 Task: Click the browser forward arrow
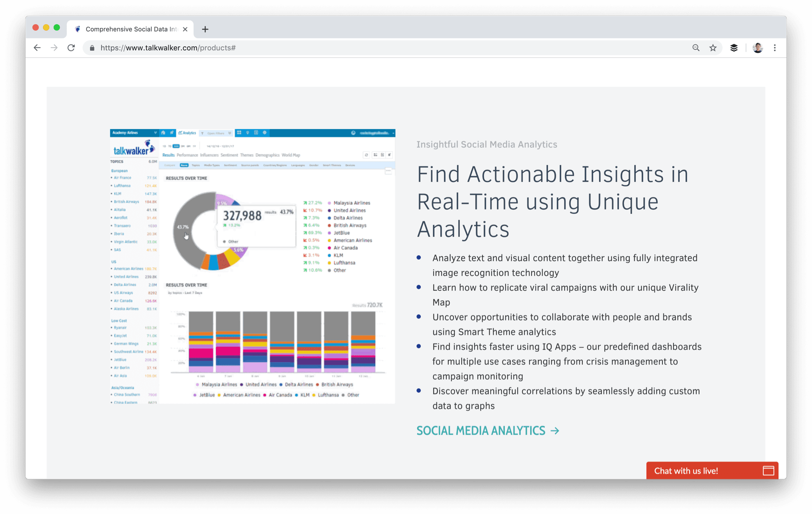(54, 48)
